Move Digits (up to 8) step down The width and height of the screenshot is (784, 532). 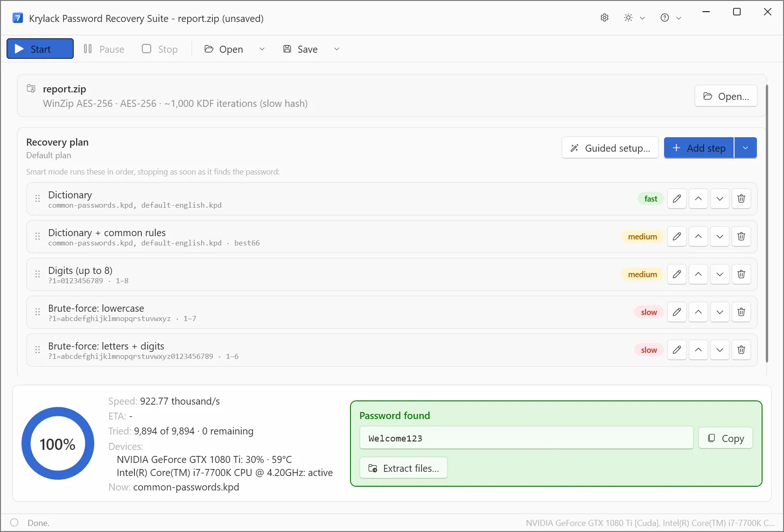(720, 274)
